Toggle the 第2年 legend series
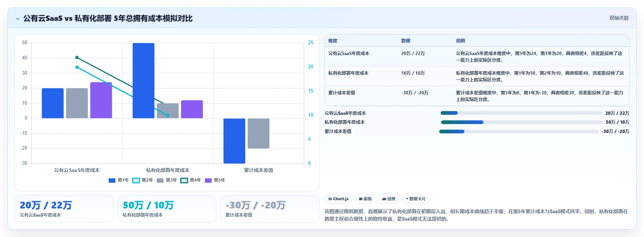 coord(143,180)
